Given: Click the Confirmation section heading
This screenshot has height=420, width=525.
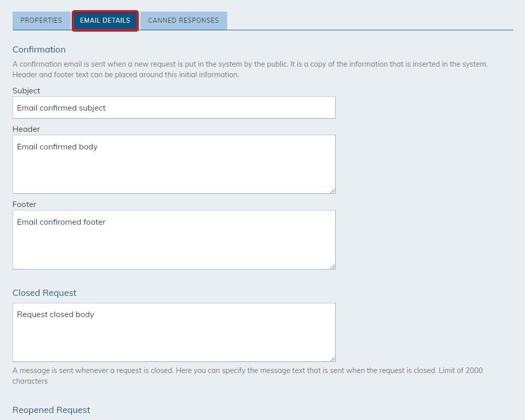Looking at the screenshot, I should coord(39,49).
